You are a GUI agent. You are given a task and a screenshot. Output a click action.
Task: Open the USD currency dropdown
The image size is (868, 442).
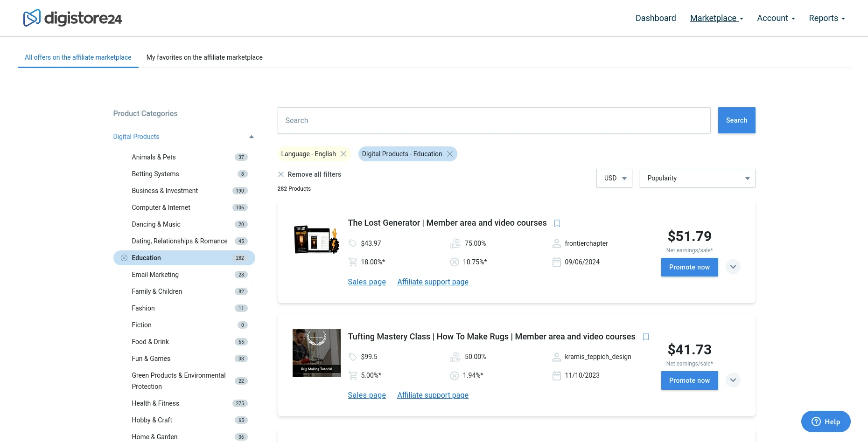pos(614,178)
